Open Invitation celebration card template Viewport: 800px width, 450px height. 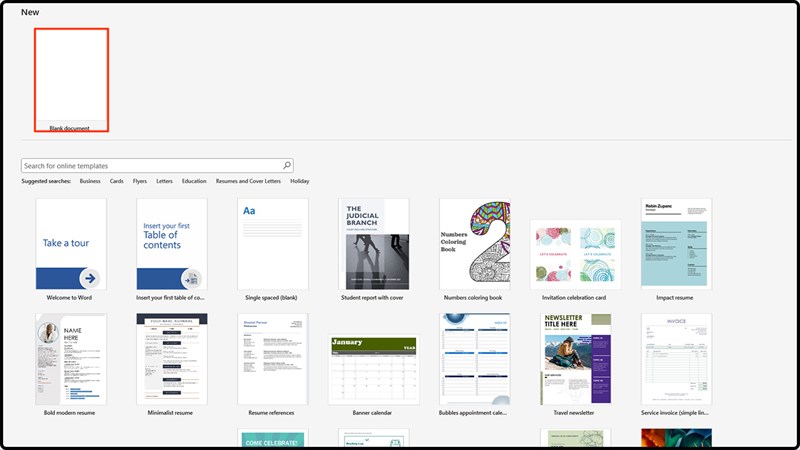coord(576,255)
